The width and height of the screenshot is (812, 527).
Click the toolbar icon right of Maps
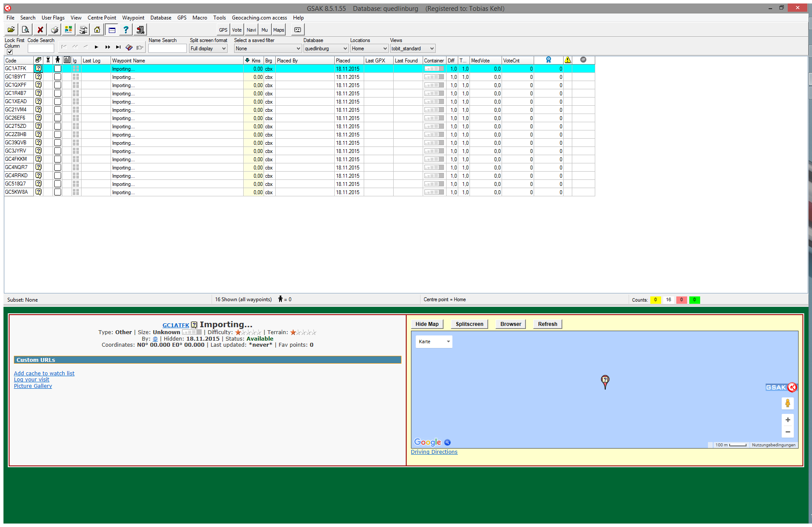click(x=297, y=29)
